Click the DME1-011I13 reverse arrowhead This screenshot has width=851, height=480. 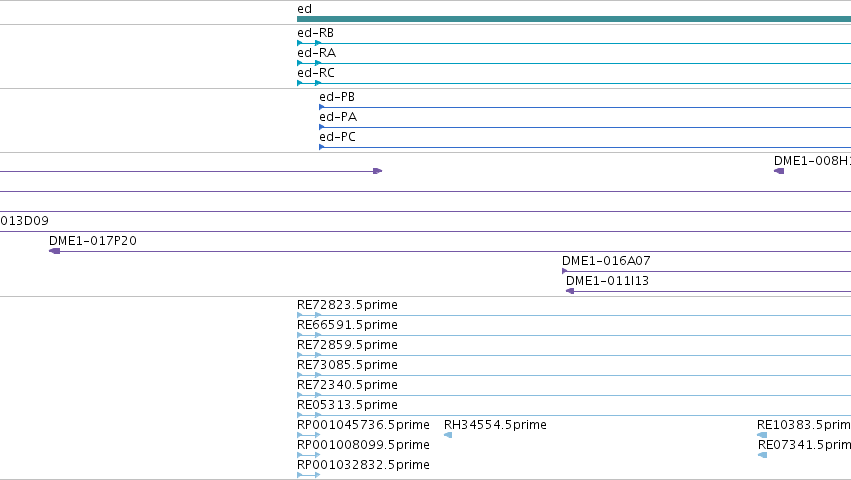[570, 291]
